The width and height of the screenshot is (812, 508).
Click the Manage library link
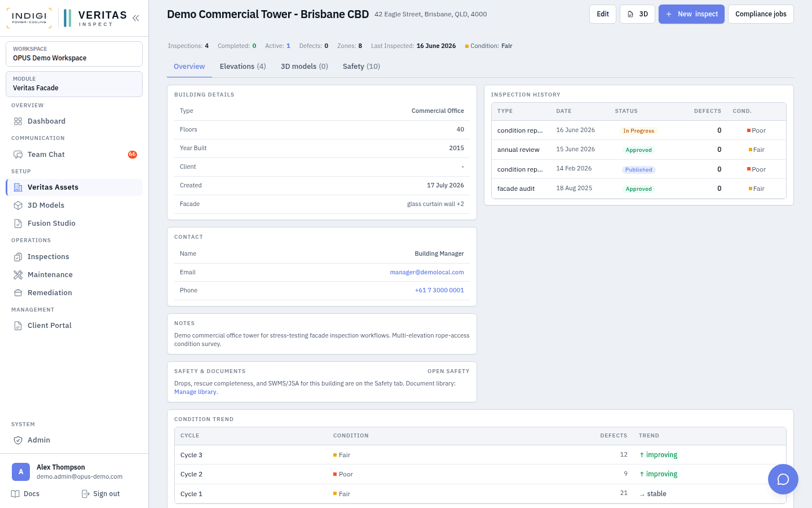195,392
